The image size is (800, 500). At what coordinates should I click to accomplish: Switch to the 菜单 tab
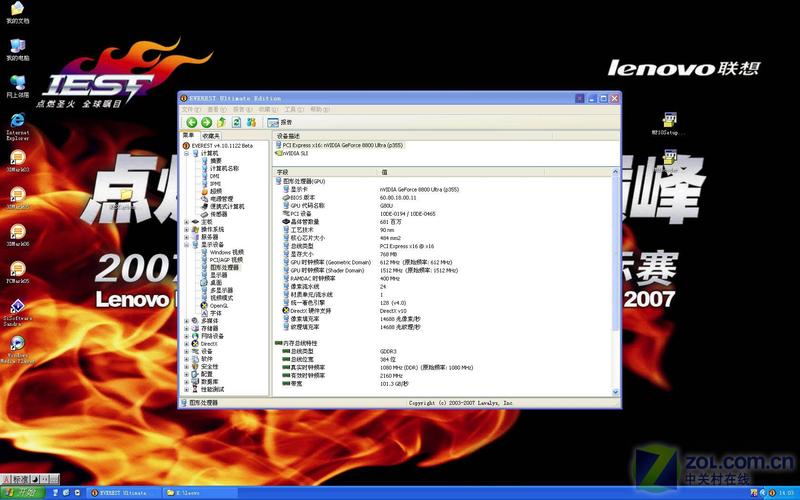click(188, 135)
